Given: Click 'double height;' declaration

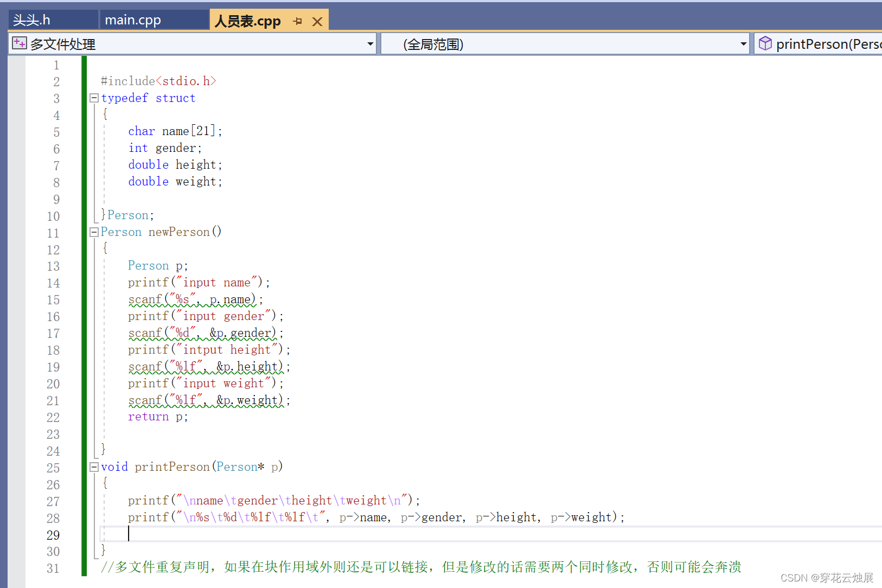Looking at the screenshot, I should (175, 165).
